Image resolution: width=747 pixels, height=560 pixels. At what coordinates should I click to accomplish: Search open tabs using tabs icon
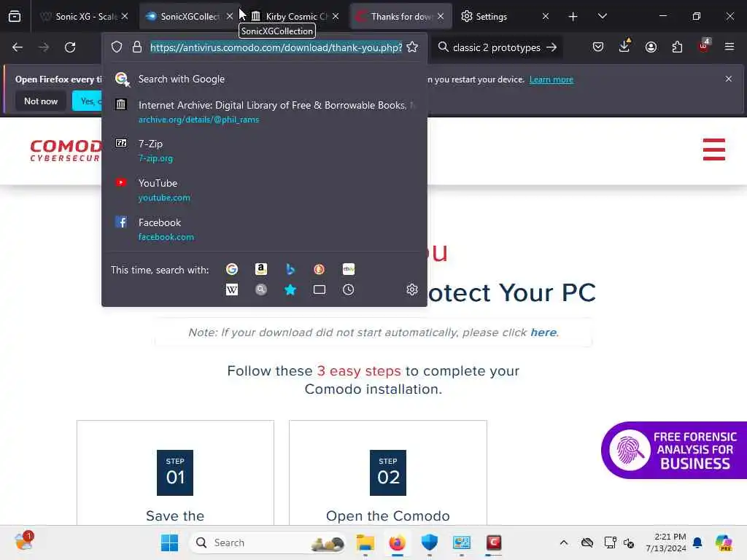coord(320,289)
